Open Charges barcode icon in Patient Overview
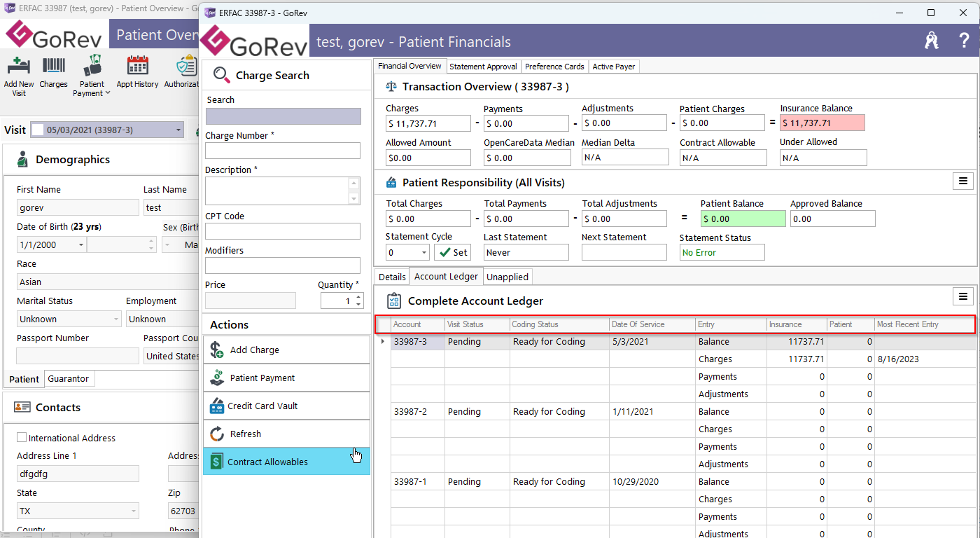The height and width of the screenshot is (538, 980). click(54, 67)
